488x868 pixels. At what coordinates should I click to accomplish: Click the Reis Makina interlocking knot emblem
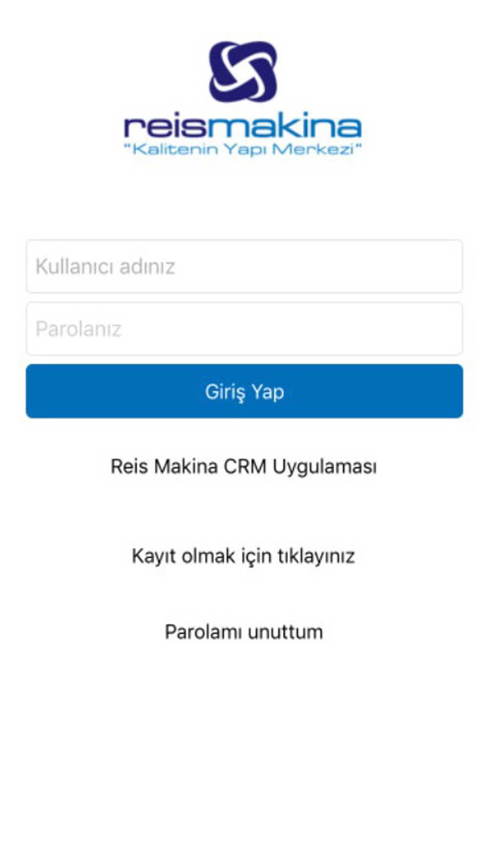coord(243,71)
